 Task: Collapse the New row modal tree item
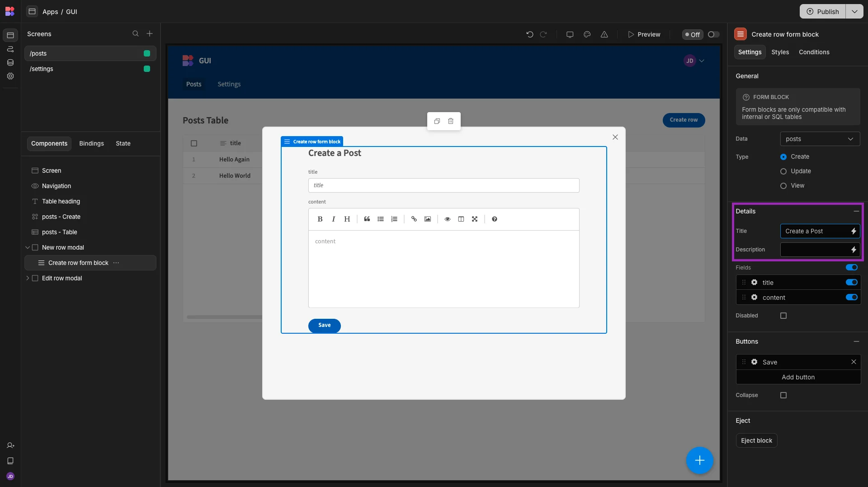tap(28, 247)
